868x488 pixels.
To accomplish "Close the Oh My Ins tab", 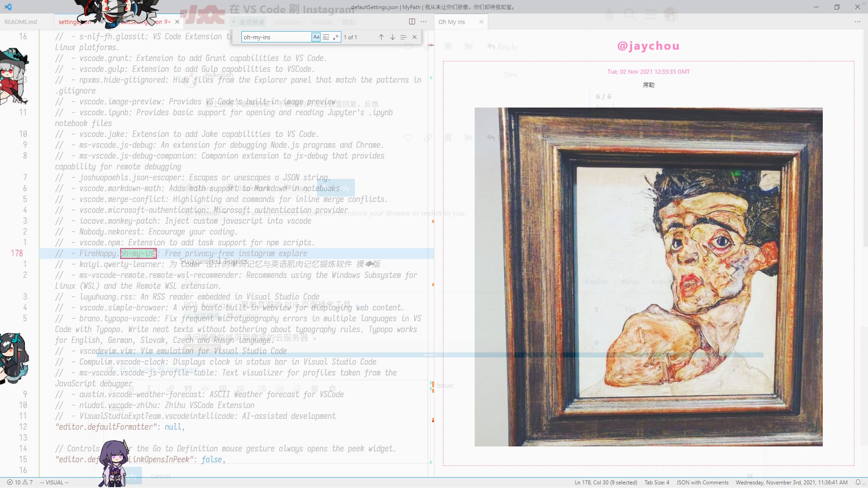I will pos(481,22).
